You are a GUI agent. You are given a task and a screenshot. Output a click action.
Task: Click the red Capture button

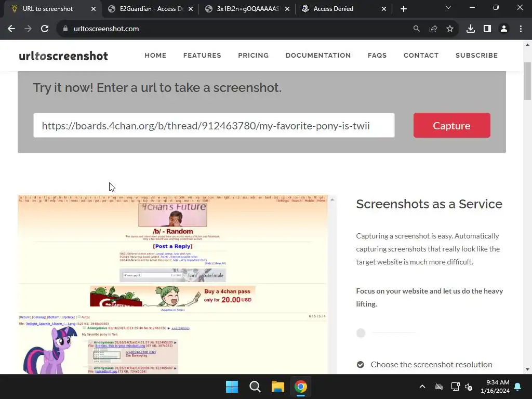(x=451, y=125)
